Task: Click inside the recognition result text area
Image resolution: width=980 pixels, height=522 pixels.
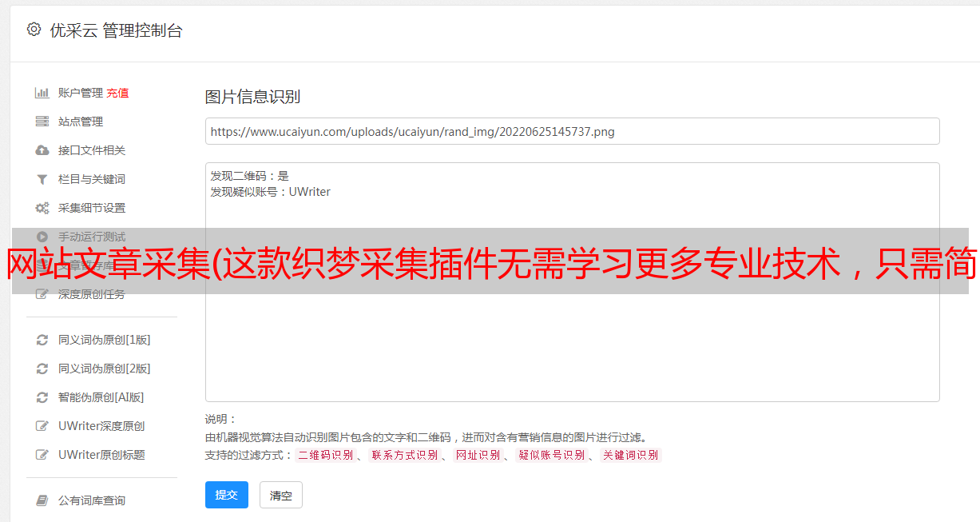Action: (x=572, y=282)
